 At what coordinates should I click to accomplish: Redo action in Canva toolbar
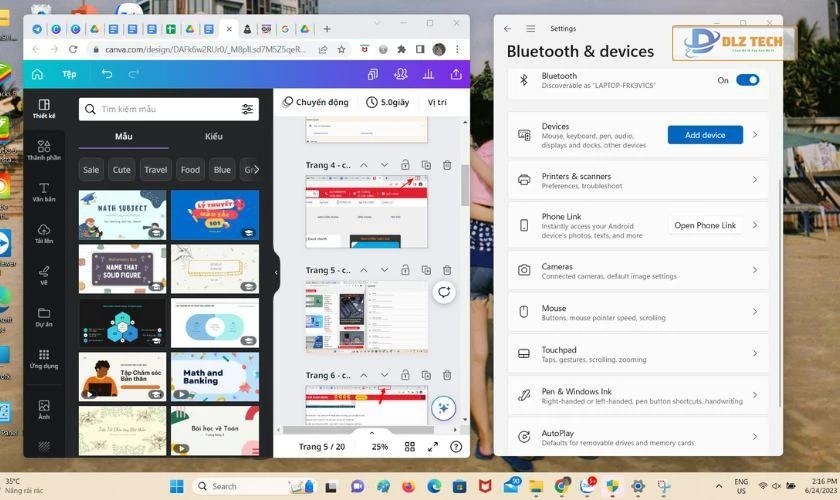click(x=134, y=74)
